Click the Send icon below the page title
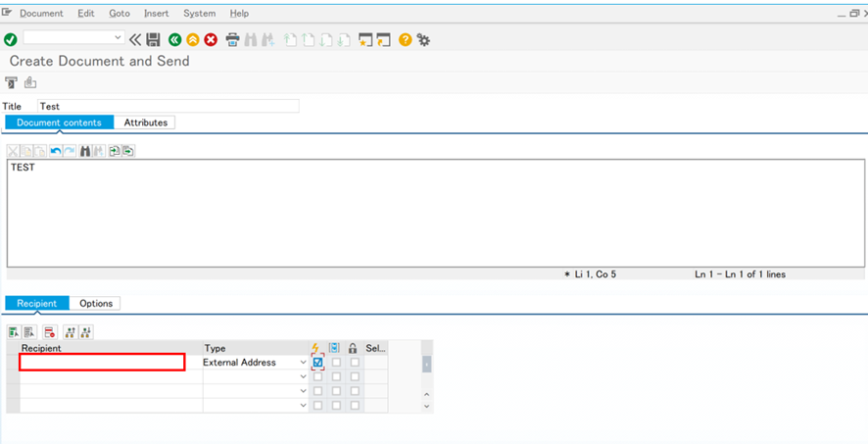868x444 pixels. click(x=11, y=82)
